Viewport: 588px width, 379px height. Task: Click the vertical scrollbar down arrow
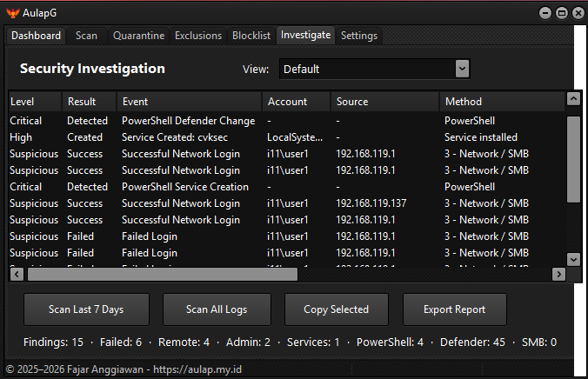[573, 259]
